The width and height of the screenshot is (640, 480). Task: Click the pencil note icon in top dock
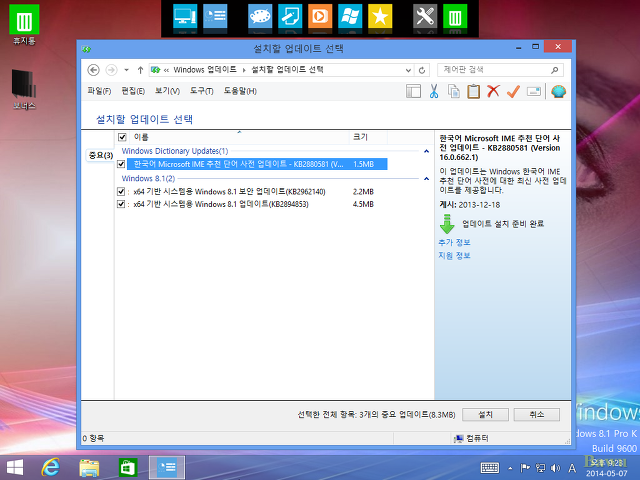coord(290,16)
